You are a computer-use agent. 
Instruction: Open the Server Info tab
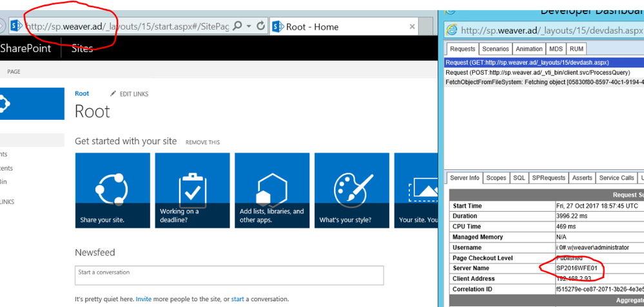[465, 178]
